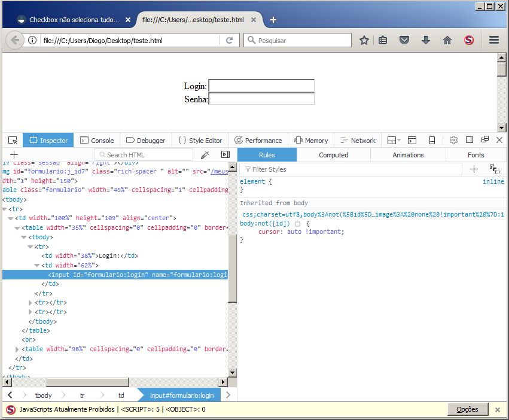Click the inline source link in Rules

coord(493,181)
